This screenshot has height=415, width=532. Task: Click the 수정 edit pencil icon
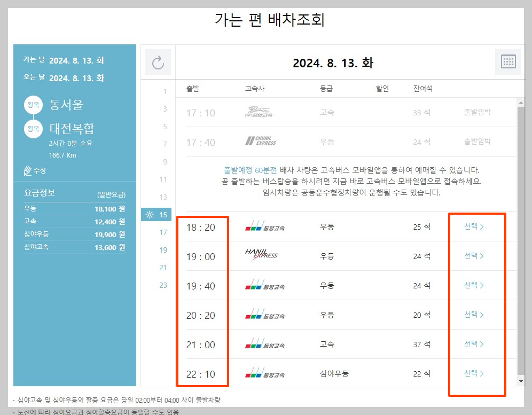[x=27, y=171]
